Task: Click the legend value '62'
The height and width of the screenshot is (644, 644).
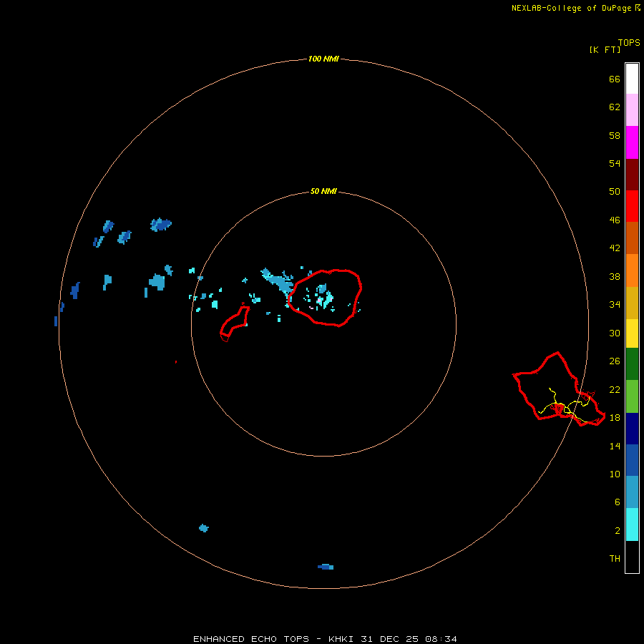Action: click(x=615, y=107)
